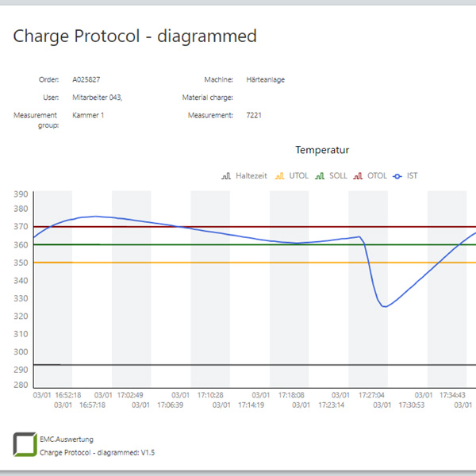Hide the OTOL series via its legend label
The image size is (476, 476).
[377, 175]
